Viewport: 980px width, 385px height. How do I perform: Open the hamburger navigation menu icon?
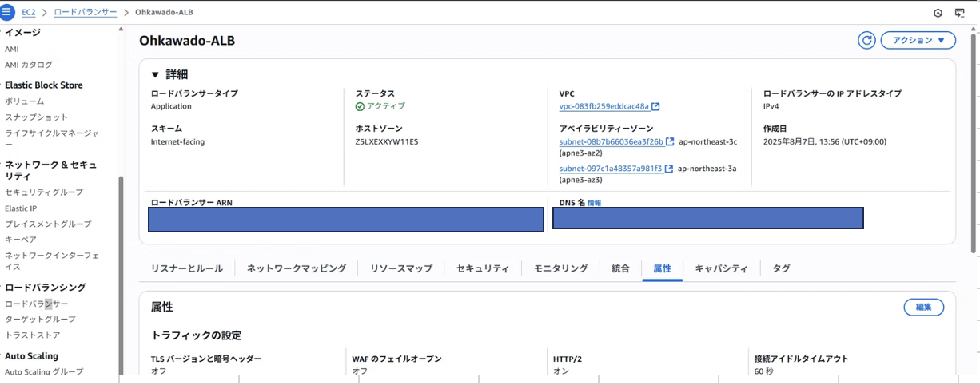tap(7, 13)
